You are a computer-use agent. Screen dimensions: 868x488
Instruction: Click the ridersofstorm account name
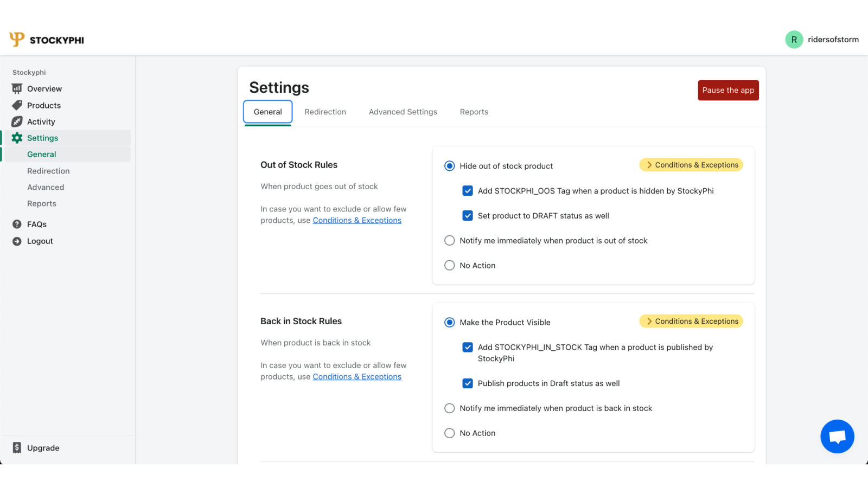(833, 40)
